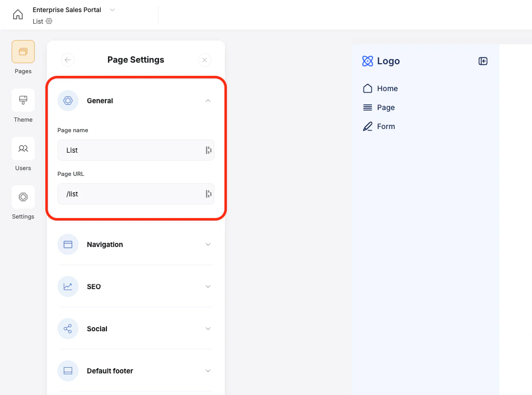Screen dimensions: 532x395
Task: Click the Social share icon
Action: [68, 329]
